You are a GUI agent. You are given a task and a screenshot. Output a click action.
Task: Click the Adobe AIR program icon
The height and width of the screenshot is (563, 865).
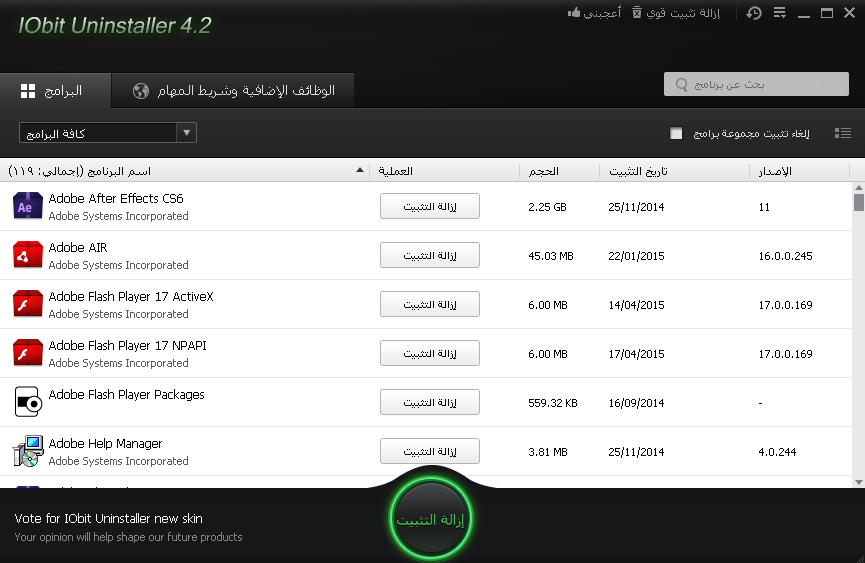tap(28, 255)
